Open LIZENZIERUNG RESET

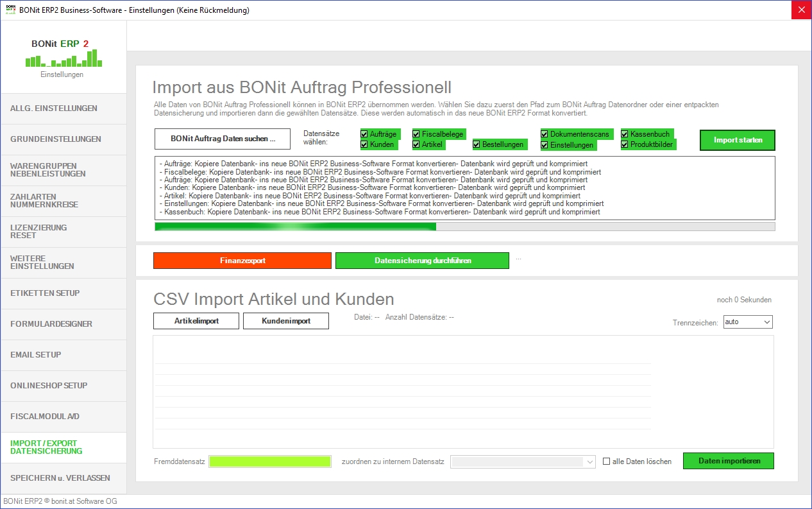click(63, 232)
